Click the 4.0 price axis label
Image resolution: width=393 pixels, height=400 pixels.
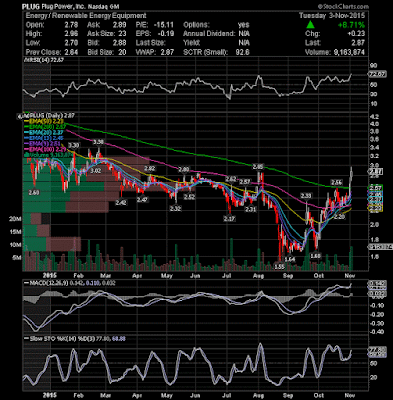(374, 124)
